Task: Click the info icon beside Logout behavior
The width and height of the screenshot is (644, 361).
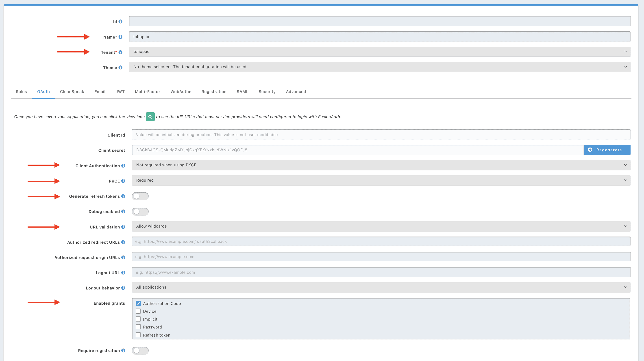Action: pyautogui.click(x=123, y=288)
